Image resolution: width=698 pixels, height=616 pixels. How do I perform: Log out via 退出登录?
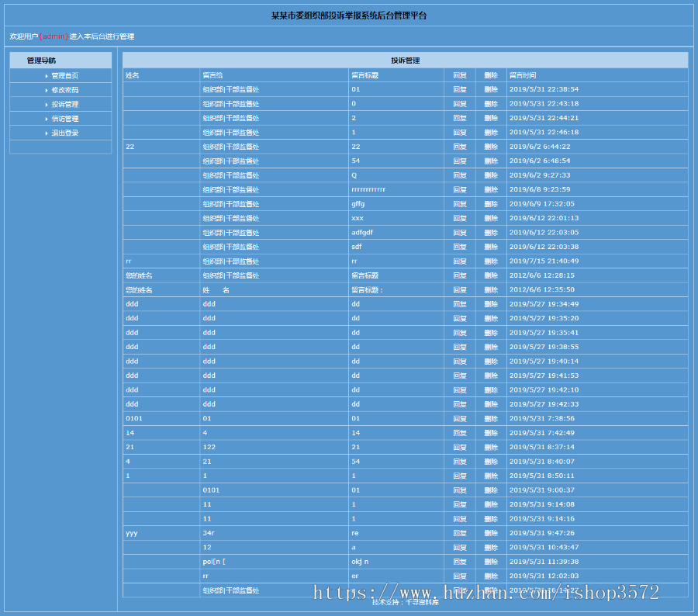coord(65,133)
